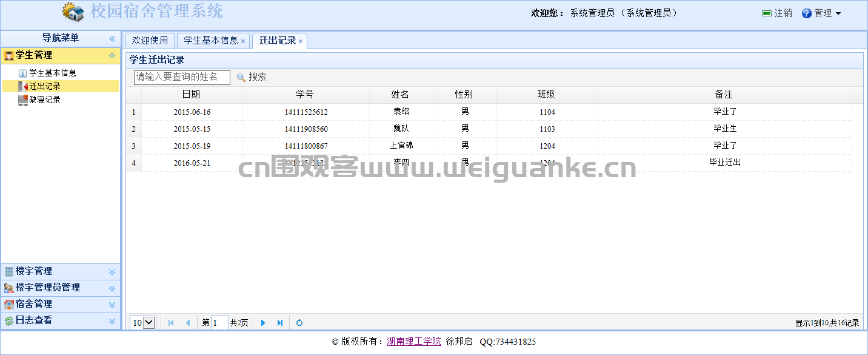Image resolution: width=868 pixels, height=355 pixels.
Task: Select the row dated 2015-06-16
Action: click(x=489, y=112)
